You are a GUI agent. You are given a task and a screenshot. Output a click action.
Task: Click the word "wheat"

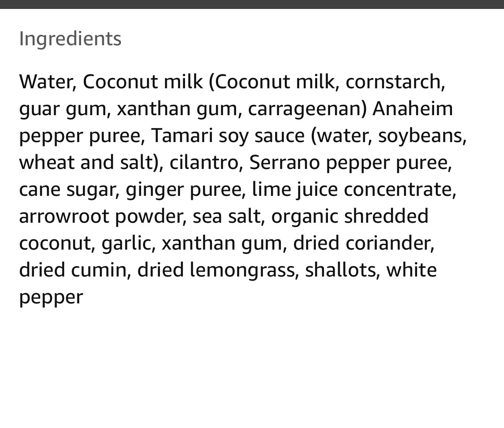click(x=47, y=163)
